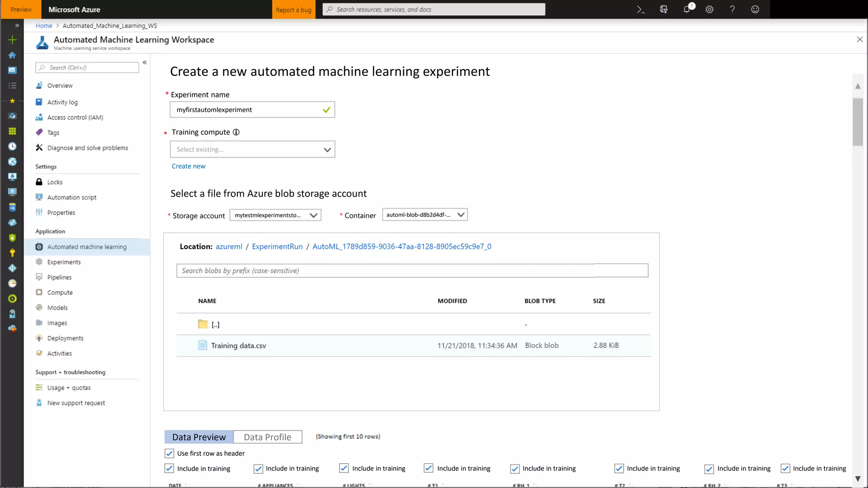Image resolution: width=868 pixels, height=488 pixels.
Task: Switch to Data Profile tab
Action: [x=267, y=437]
